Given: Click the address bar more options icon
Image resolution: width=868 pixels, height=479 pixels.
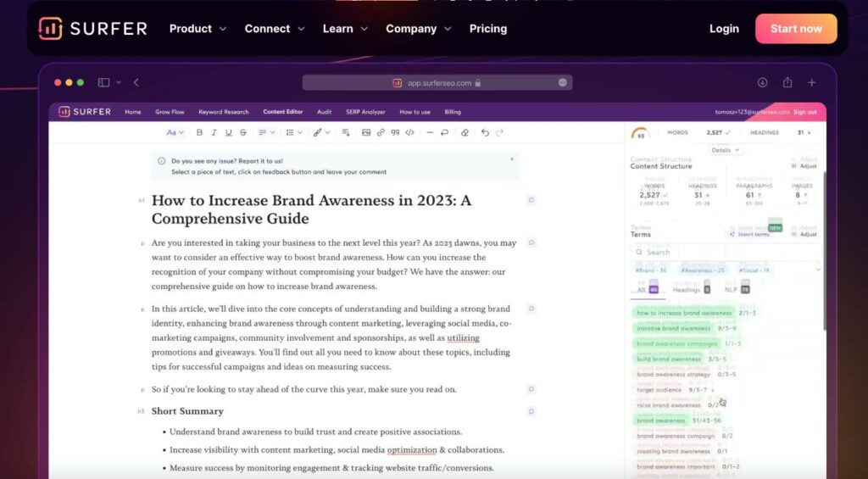Looking at the screenshot, I should (x=563, y=82).
